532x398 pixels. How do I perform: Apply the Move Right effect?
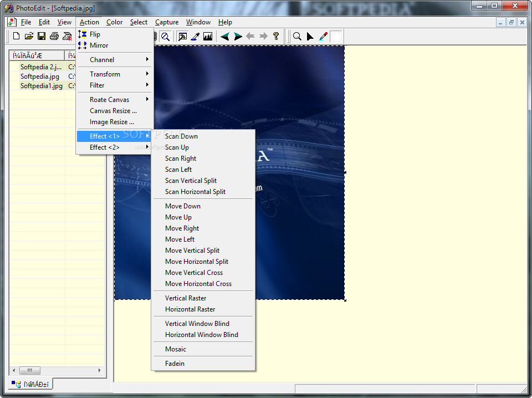pyautogui.click(x=203, y=228)
